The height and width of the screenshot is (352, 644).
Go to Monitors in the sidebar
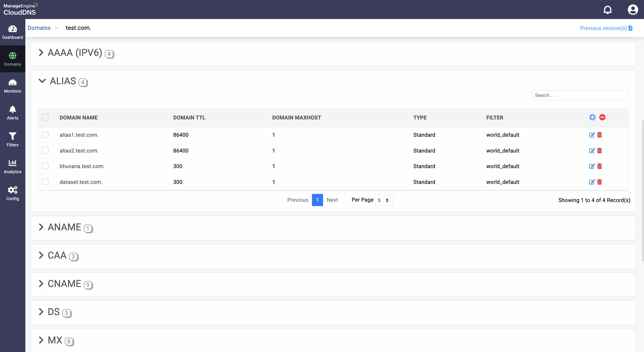pos(13,86)
